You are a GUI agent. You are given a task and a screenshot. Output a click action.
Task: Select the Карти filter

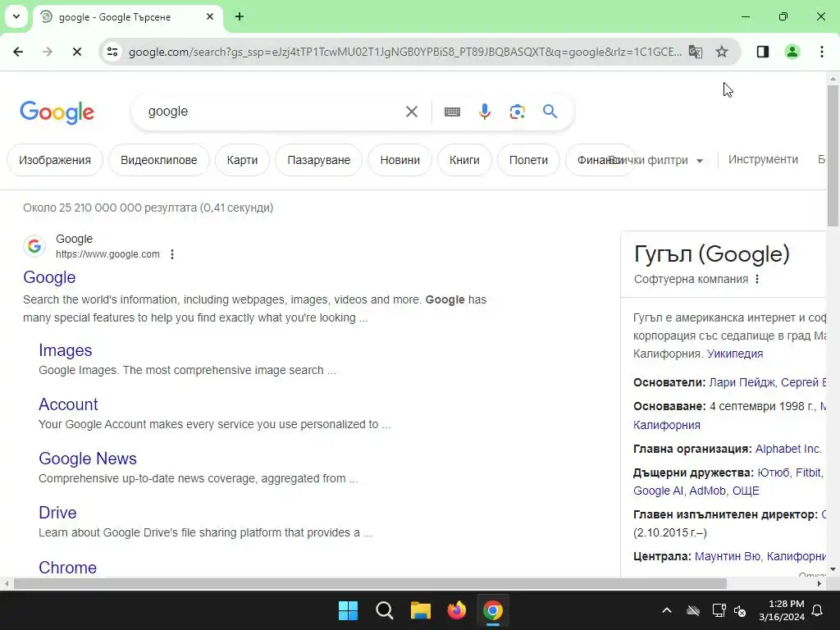[242, 160]
